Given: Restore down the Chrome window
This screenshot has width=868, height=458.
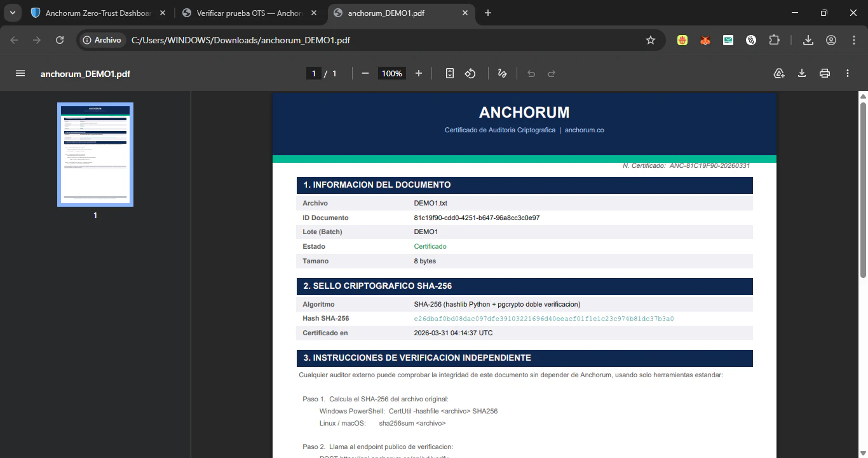Looking at the screenshot, I should pyautogui.click(x=824, y=13).
